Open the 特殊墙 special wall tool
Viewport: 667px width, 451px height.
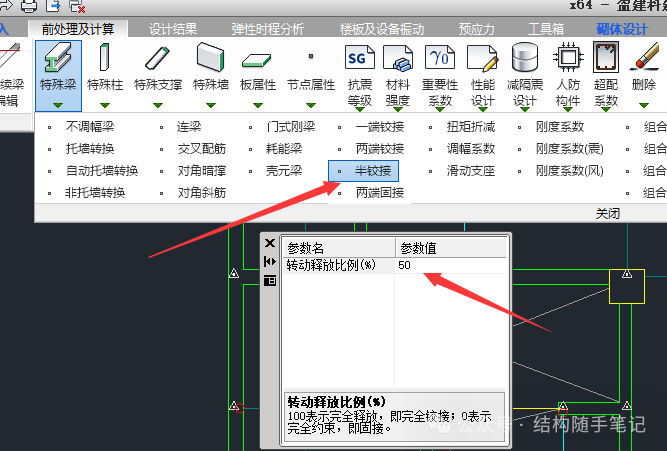point(211,57)
